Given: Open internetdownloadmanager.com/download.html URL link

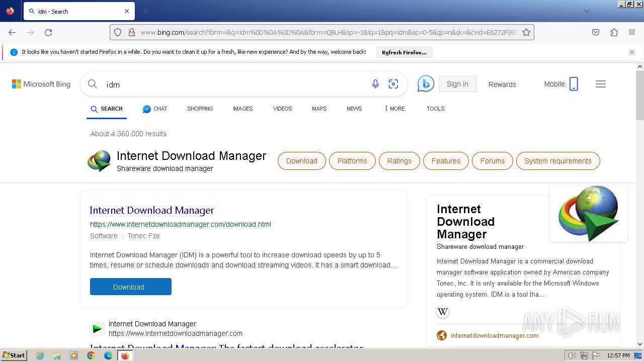Looking at the screenshot, I should [x=181, y=224].
